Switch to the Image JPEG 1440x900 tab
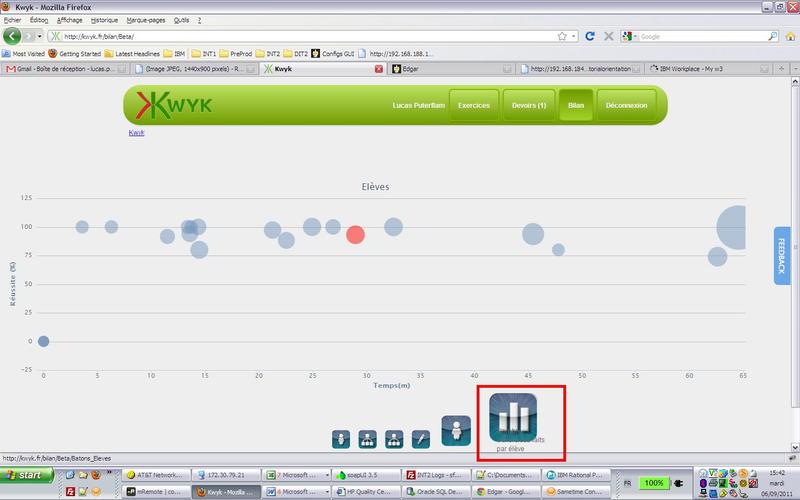 pyautogui.click(x=194, y=69)
